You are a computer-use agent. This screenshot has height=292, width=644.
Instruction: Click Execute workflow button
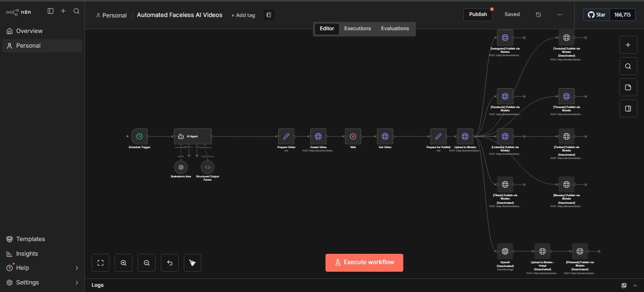click(x=364, y=262)
